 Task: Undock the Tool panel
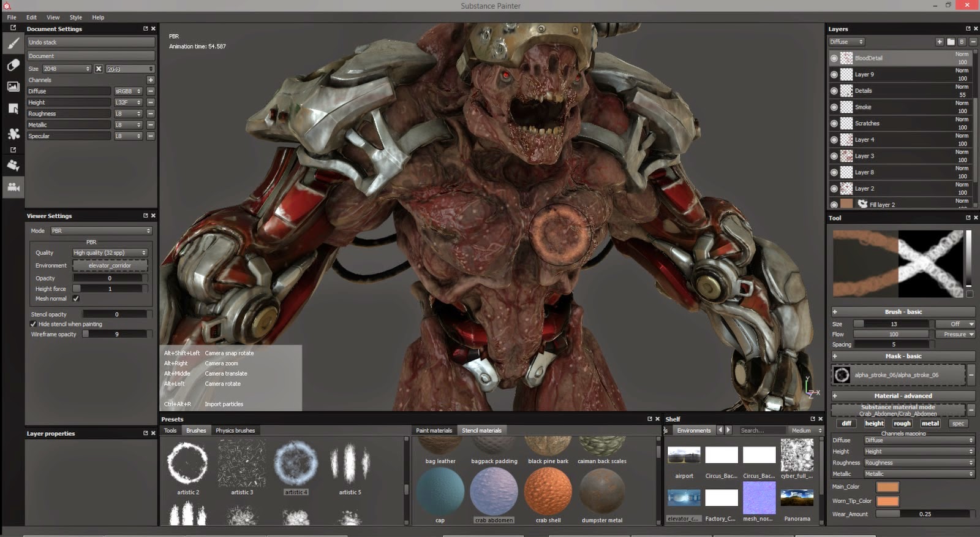point(968,218)
